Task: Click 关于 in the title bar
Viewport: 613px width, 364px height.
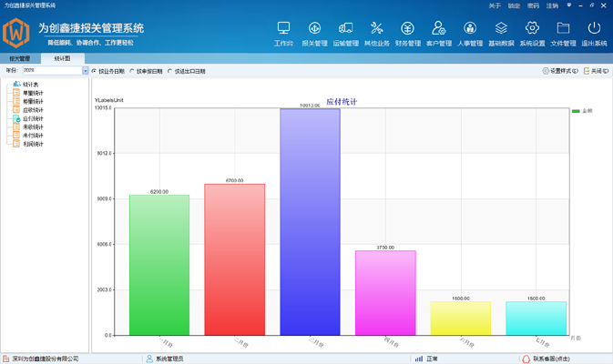Action: click(495, 5)
